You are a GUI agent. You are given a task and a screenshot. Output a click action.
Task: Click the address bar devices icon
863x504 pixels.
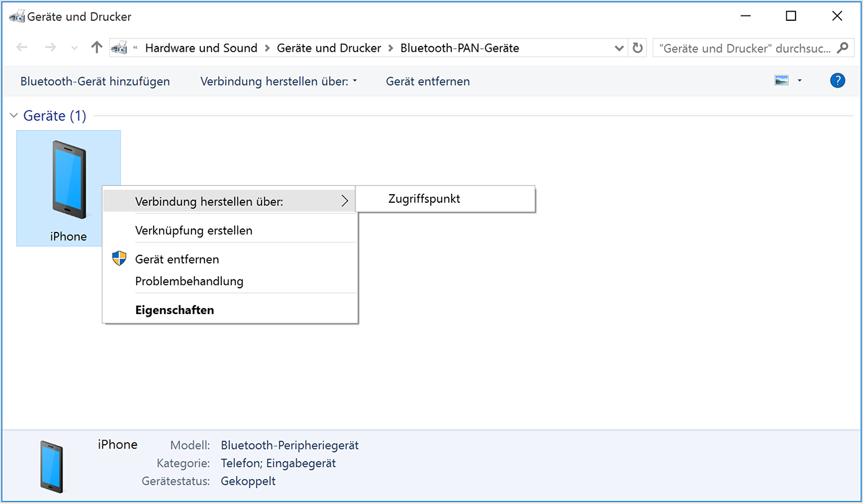tap(120, 48)
